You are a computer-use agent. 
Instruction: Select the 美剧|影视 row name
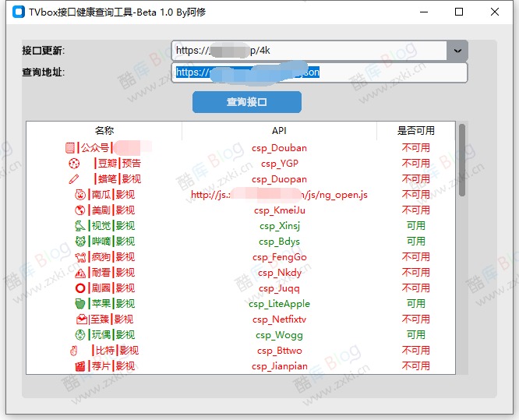click(x=111, y=210)
